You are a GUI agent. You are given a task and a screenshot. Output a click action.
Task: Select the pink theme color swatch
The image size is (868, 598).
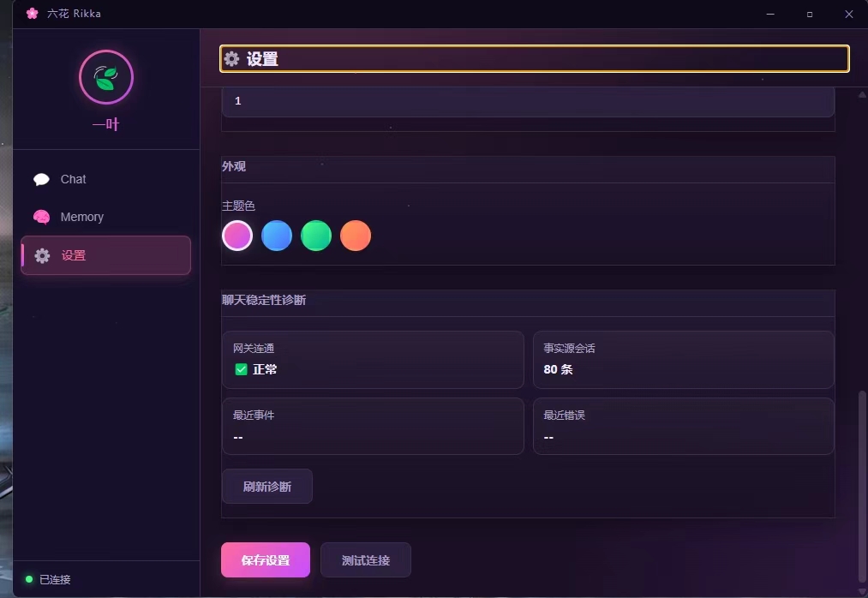(x=237, y=236)
